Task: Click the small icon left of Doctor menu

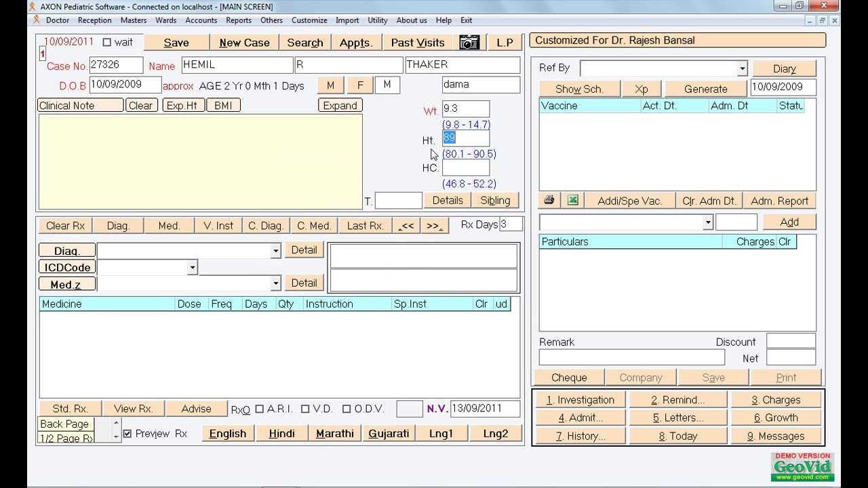Action: pyautogui.click(x=37, y=20)
